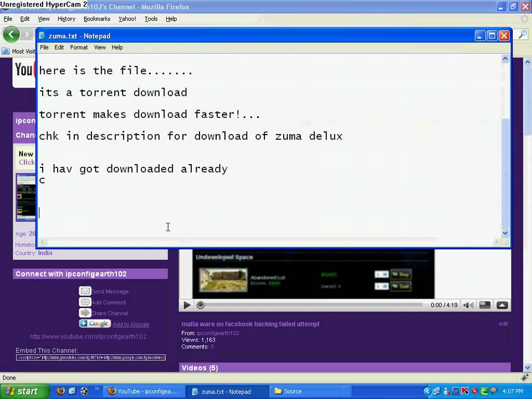Click Notepad scroll up arrow
The image size is (532, 399).
[x=505, y=58]
